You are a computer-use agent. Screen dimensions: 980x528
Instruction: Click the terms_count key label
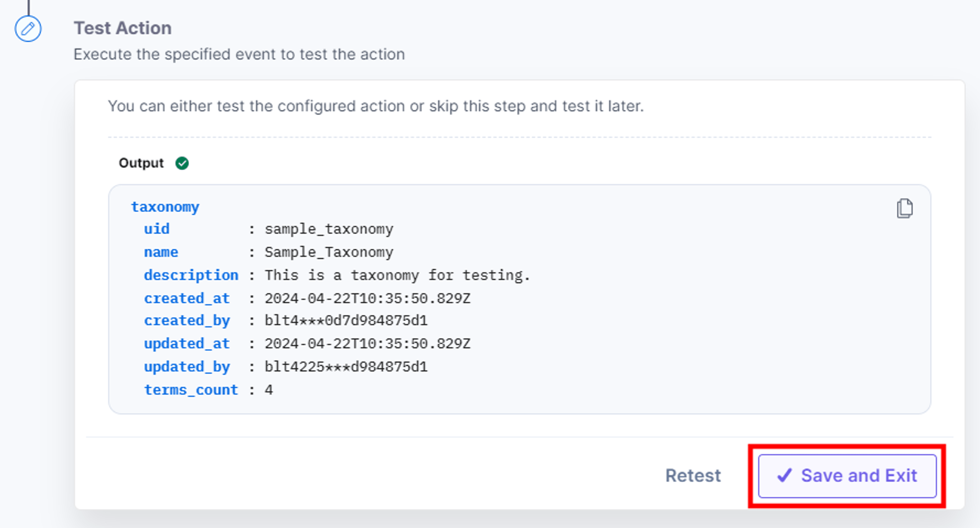pyautogui.click(x=191, y=390)
